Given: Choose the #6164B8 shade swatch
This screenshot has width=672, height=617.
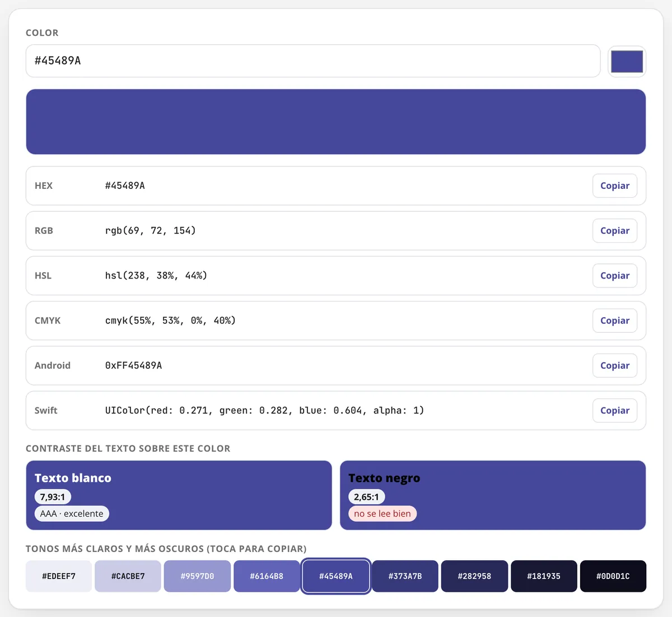Looking at the screenshot, I should tap(267, 576).
